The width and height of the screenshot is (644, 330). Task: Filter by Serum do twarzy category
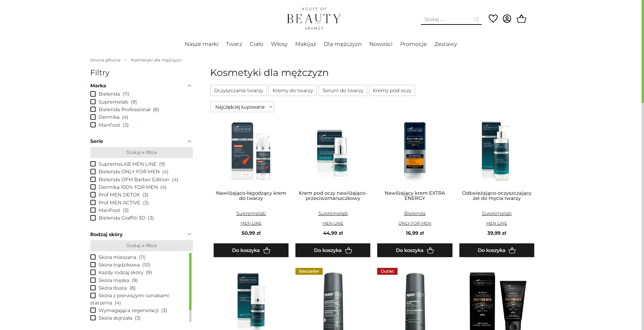pyautogui.click(x=343, y=90)
